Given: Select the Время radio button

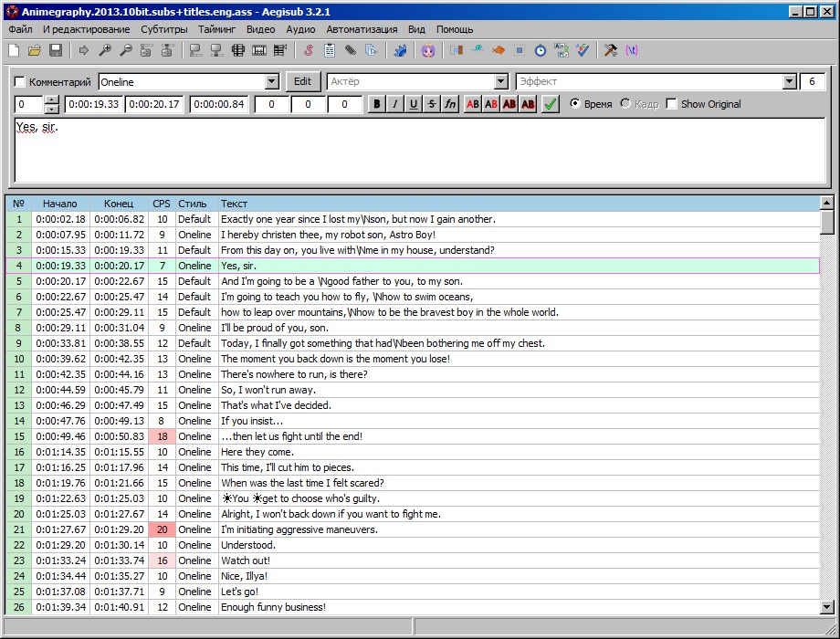Looking at the screenshot, I should coord(575,104).
